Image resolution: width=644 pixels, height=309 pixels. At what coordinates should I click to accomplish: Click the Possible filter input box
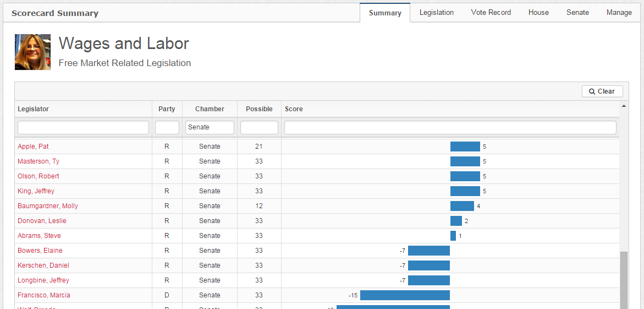[259, 127]
